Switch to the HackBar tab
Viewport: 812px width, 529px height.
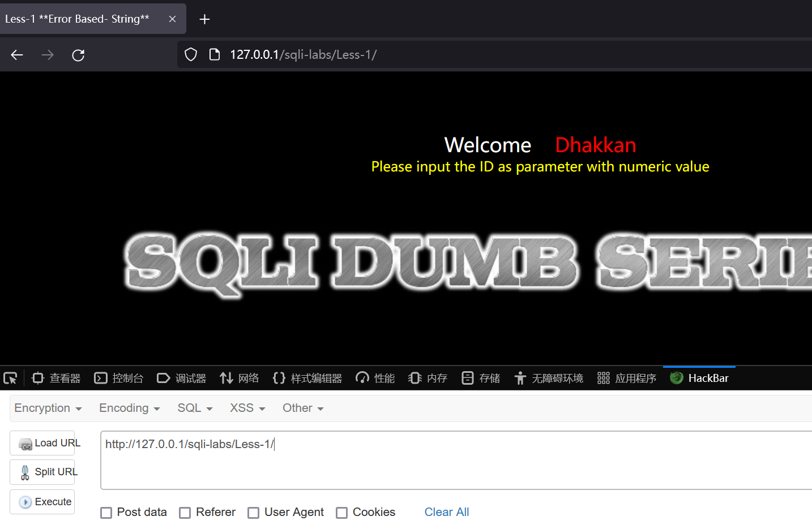point(699,377)
